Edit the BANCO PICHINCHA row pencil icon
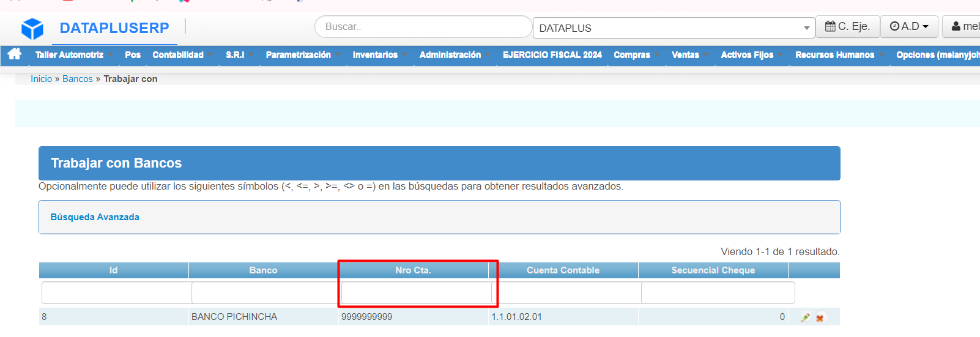The image size is (980, 337). (806, 317)
